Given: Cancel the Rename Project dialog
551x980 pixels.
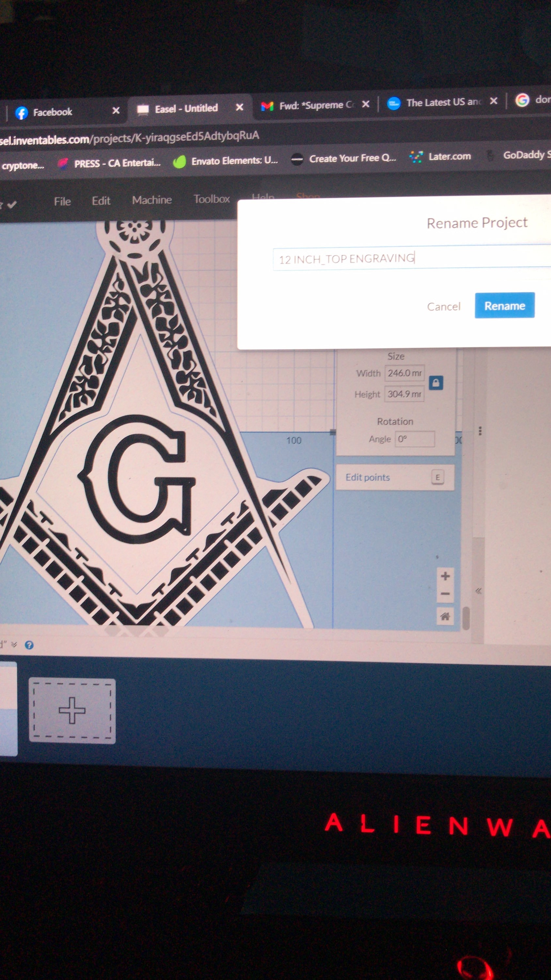Looking at the screenshot, I should pos(444,306).
